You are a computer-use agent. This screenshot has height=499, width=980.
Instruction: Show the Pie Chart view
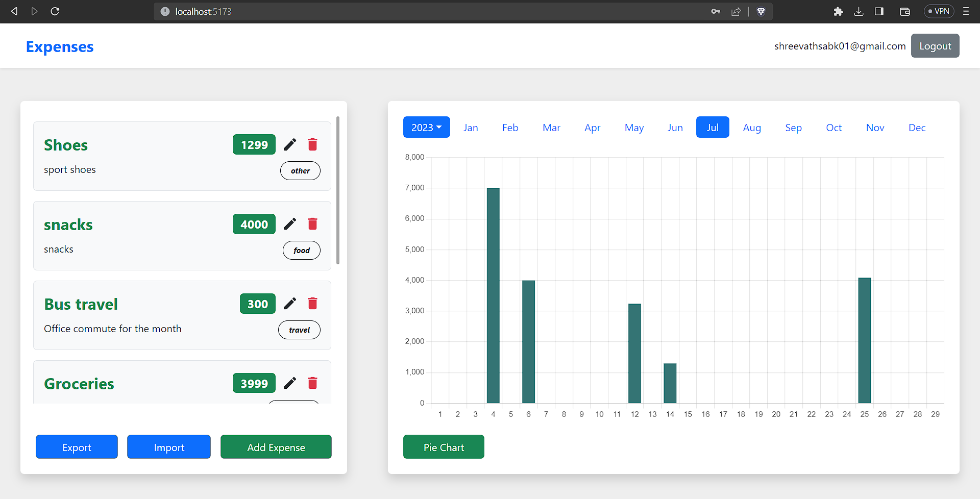443,446
